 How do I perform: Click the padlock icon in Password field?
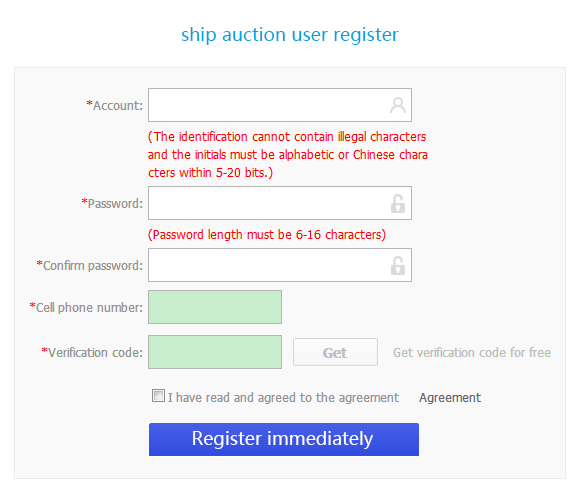[x=398, y=204]
